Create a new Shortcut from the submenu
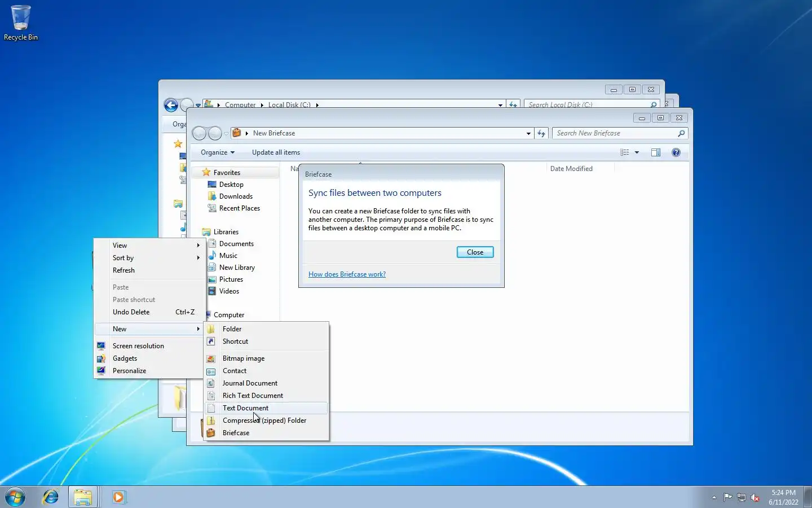Screen dimensions: 812x508 (x=266, y=341)
